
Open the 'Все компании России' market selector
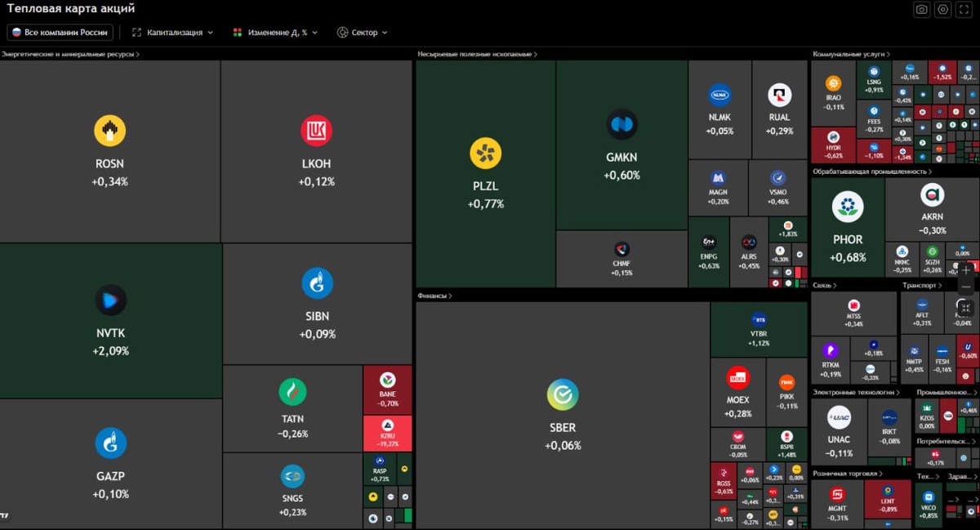pos(60,33)
